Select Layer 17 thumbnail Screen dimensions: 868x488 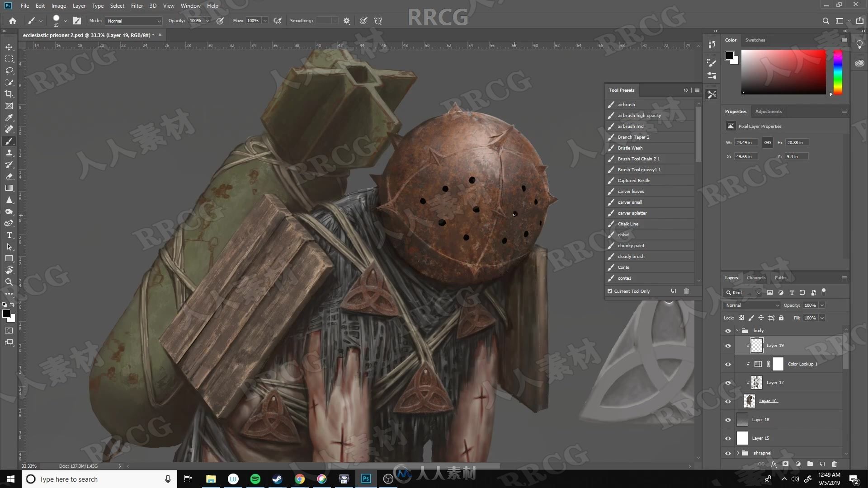(756, 383)
